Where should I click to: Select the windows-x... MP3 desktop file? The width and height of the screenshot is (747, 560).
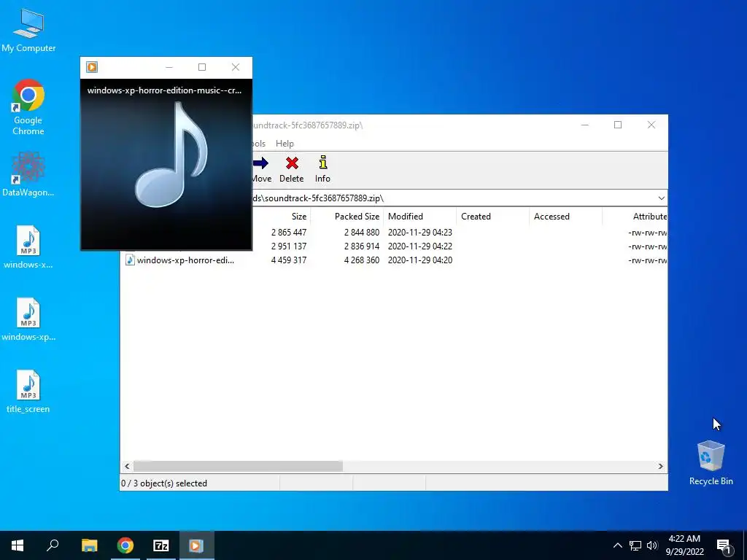(x=28, y=246)
